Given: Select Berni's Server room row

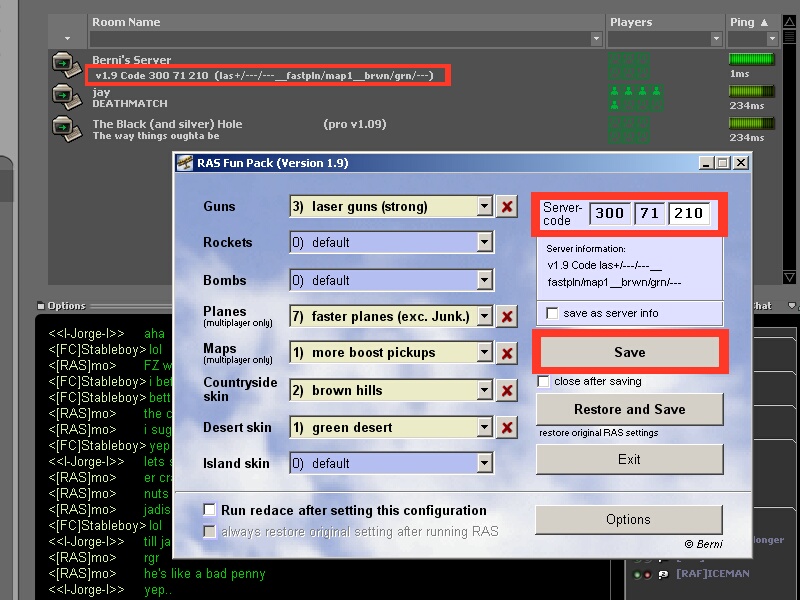Looking at the screenshot, I should click(414, 66).
